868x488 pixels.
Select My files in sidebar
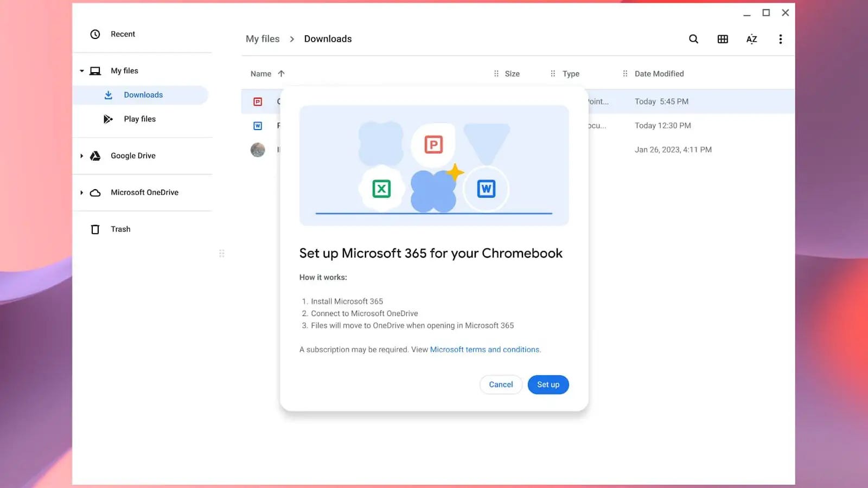pos(124,71)
